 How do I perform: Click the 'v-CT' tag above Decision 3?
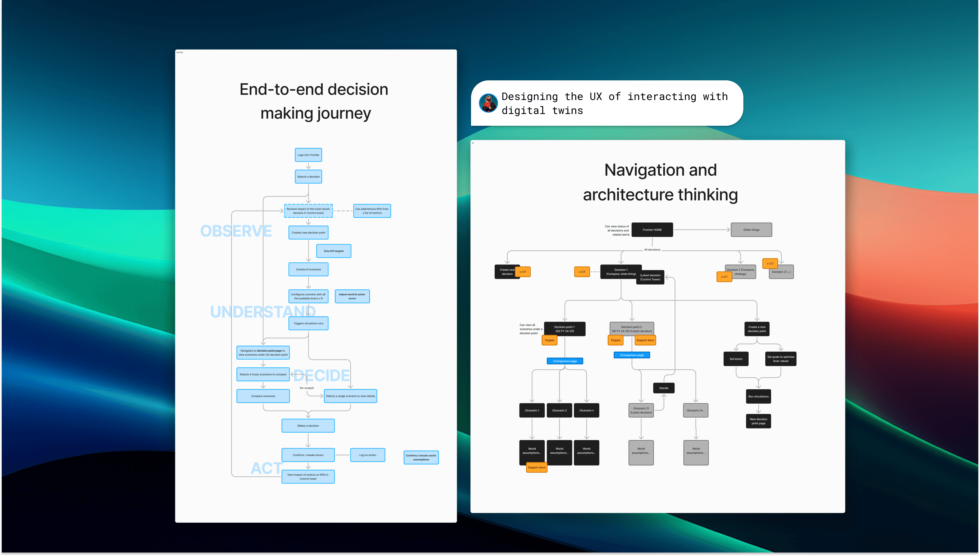coord(770,264)
